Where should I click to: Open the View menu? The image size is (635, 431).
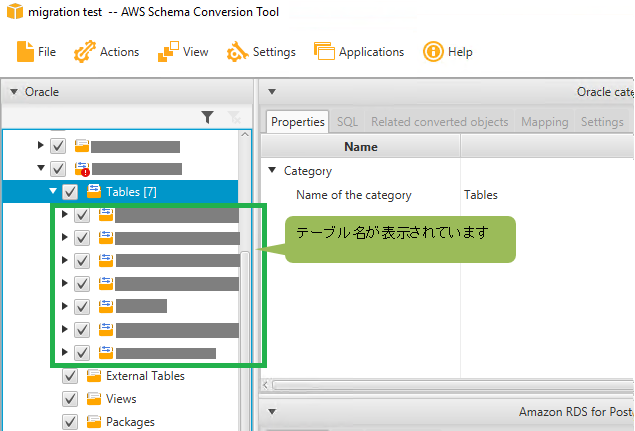coord(183,52)
